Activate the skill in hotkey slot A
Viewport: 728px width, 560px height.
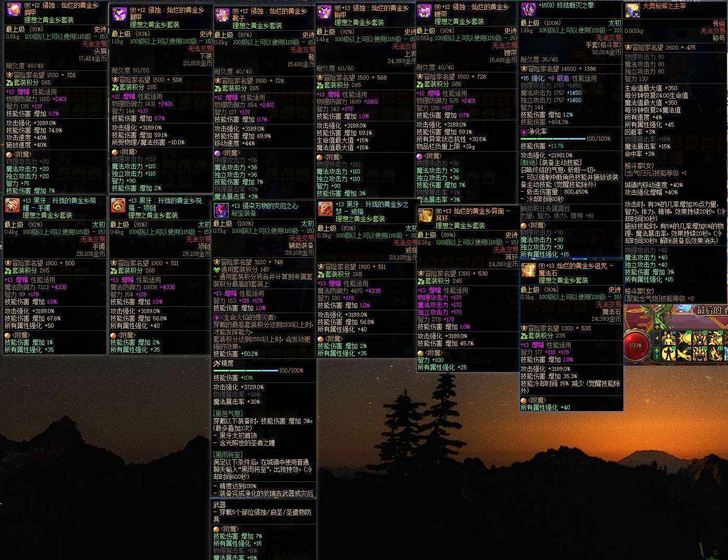[x=669, y=353]
